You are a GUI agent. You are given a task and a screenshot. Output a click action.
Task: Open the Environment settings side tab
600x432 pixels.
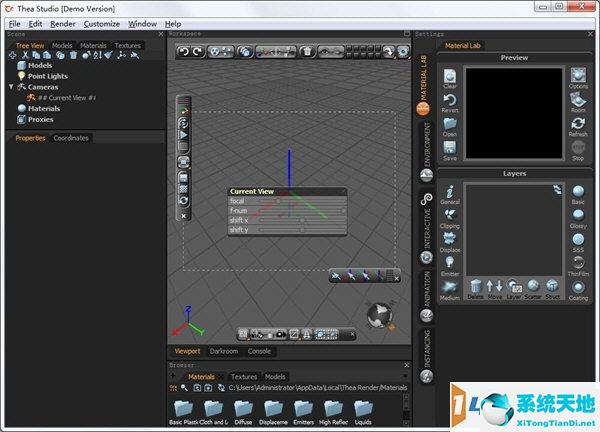coord(427,152)
